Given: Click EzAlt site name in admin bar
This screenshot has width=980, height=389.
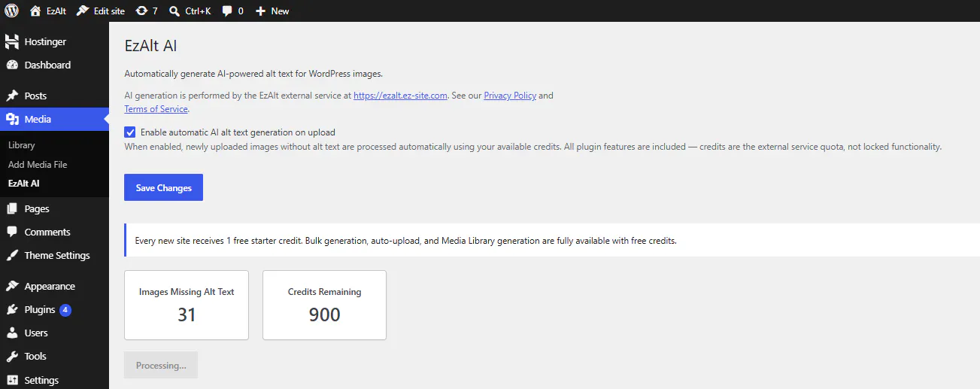Looking at the screenshot, I should (x=56, y=11).
